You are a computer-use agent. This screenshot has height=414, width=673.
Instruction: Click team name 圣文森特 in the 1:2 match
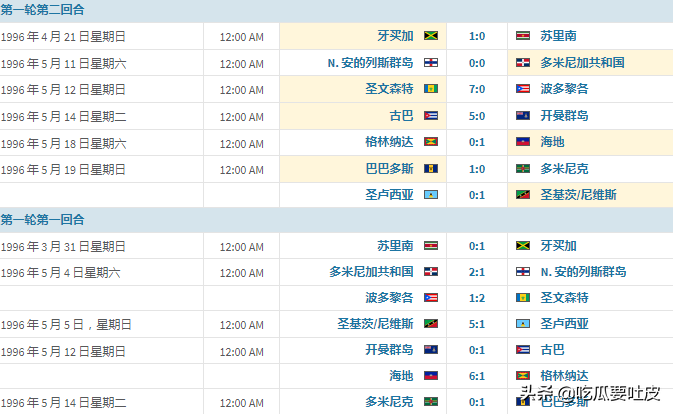point(564,298)
